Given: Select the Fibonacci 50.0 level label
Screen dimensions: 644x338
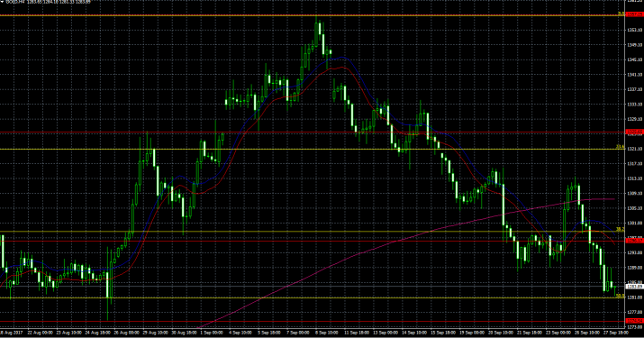Looking at the screenshot, I should tap(621, 296).
